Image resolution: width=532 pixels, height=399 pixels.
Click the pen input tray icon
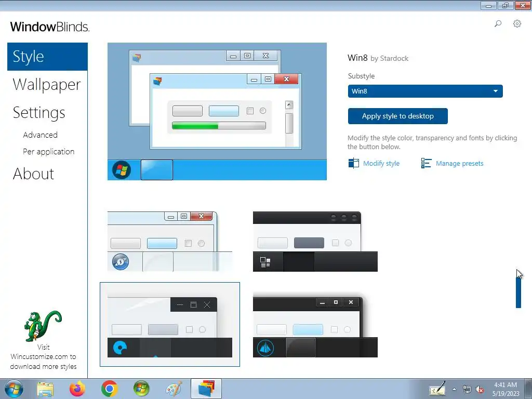coord(437,389)
